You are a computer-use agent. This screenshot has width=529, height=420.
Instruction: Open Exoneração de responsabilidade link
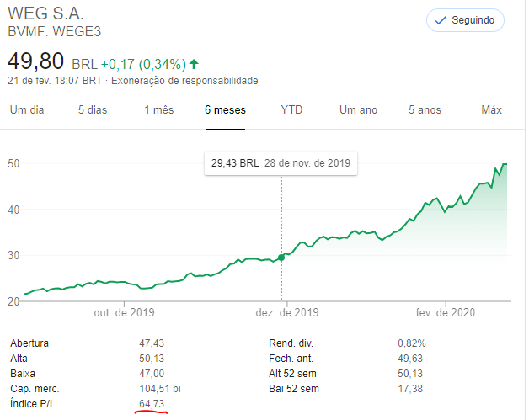pyautogui.click(x=184, y=81)
